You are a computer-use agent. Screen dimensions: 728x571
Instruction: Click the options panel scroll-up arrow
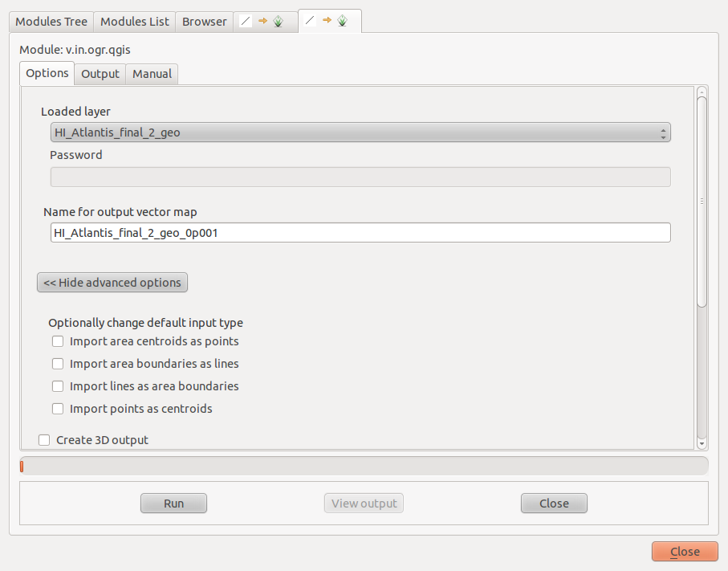tap(702, 92)
